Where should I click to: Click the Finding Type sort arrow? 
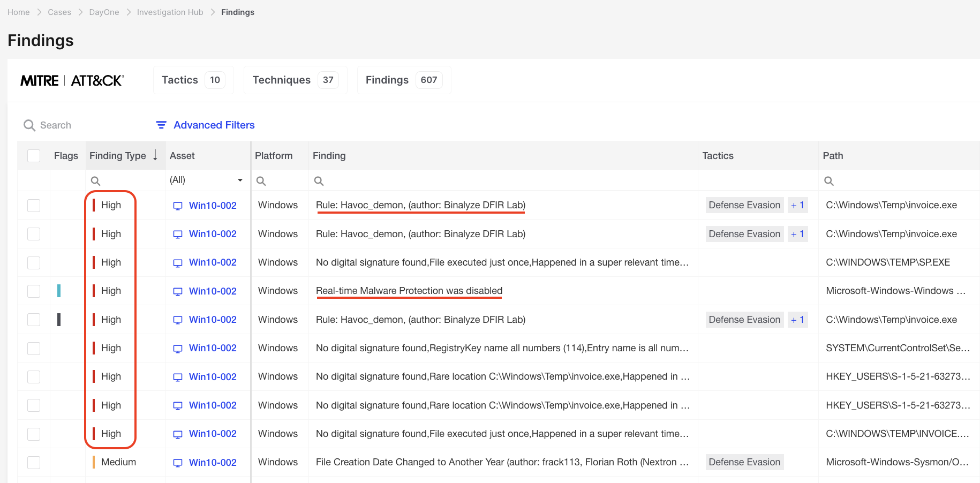point(155,155)
